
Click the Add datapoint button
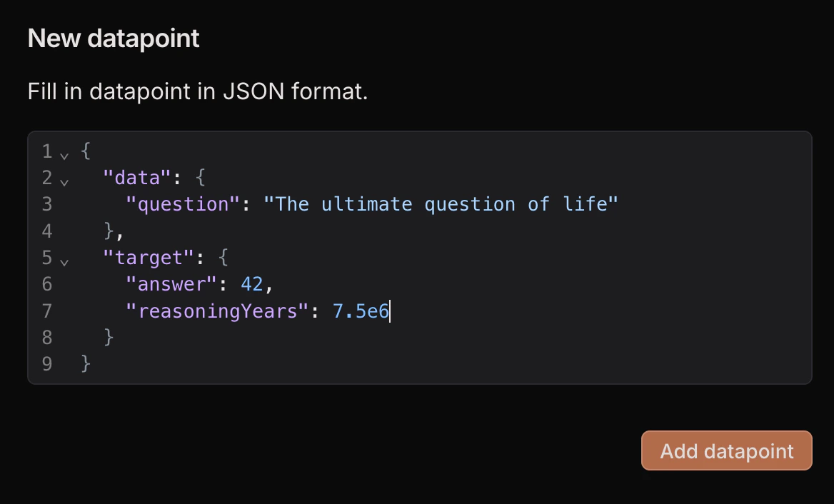coord(726,450)
